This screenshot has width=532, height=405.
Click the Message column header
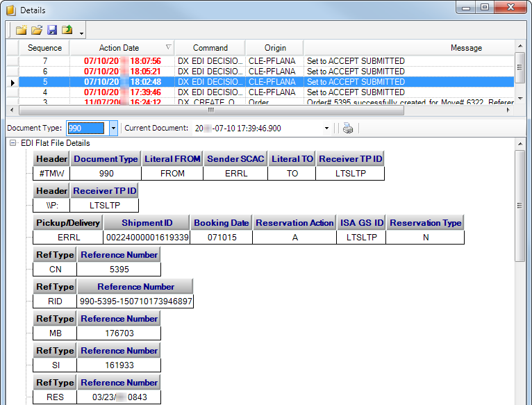pyautogui.click(x=465, y=48)
